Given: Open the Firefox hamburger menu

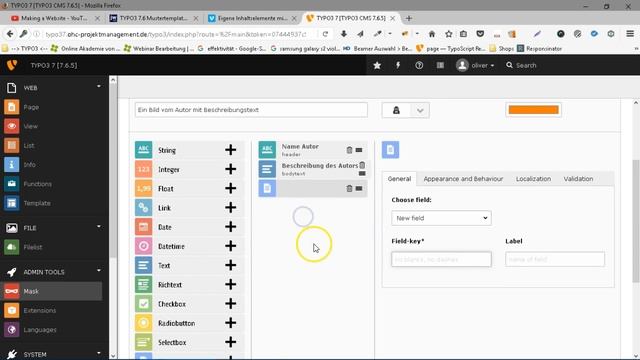Looking at the screenshot, I should (630, 34).
